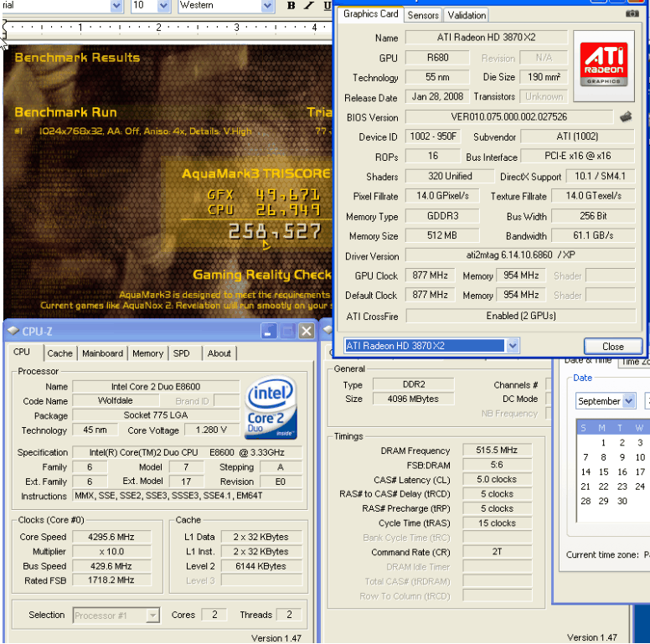Image resolution: width=650 pixels, height=644 pixels.
Task: Click the GPU name field ATI Radeon HD 3870 X2
Action: [486, 38]
